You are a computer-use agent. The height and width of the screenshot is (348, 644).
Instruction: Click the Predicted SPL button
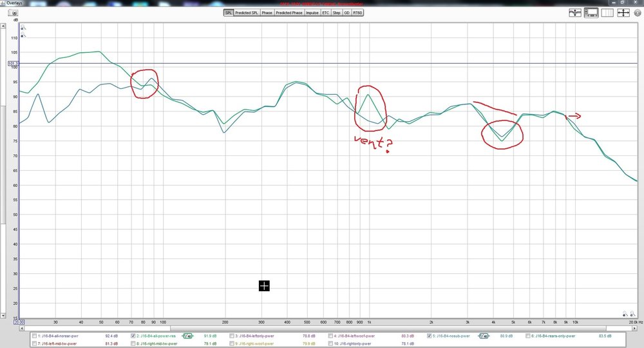247,13
